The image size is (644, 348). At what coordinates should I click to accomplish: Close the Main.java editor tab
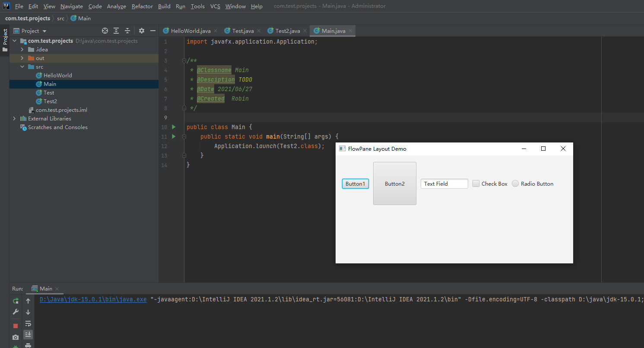(350, 31)
